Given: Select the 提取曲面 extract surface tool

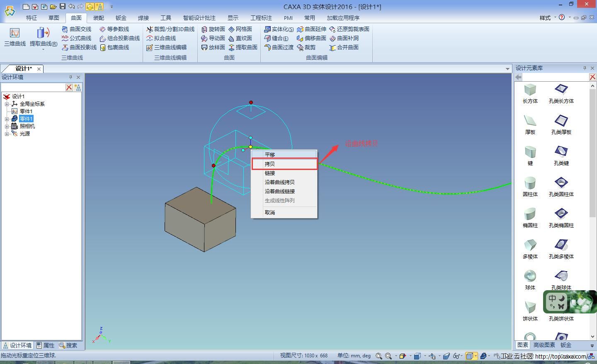Looking at the screenshot, I should click(243, 47).
